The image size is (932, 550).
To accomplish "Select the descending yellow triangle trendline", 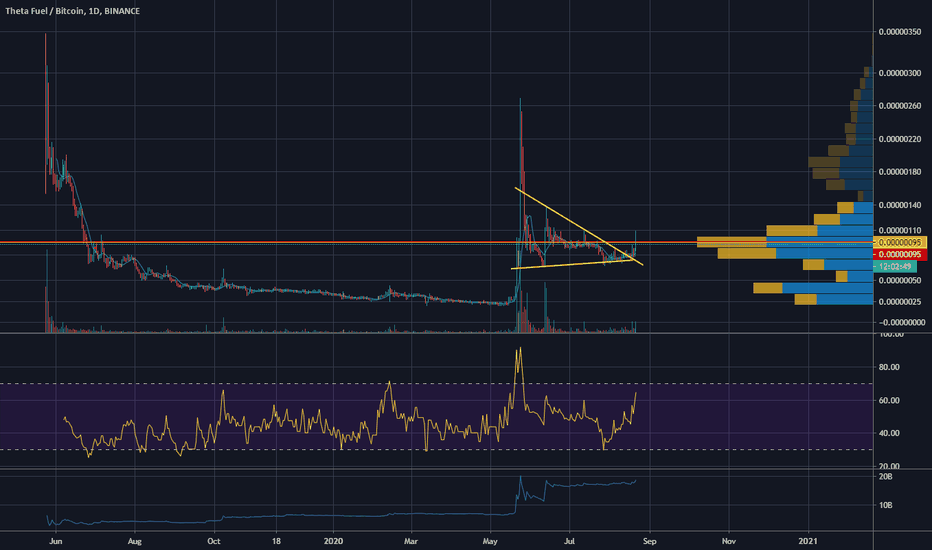I will point(579,227).
